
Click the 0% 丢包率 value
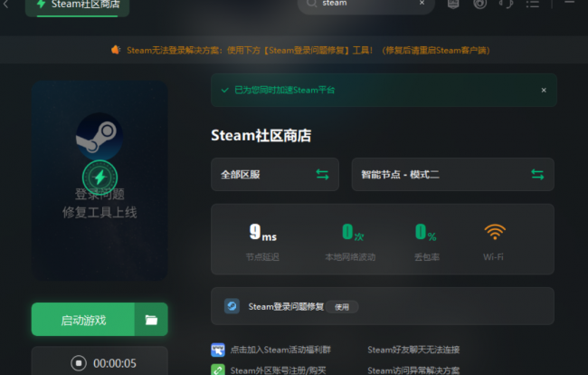tap(426, 233)
